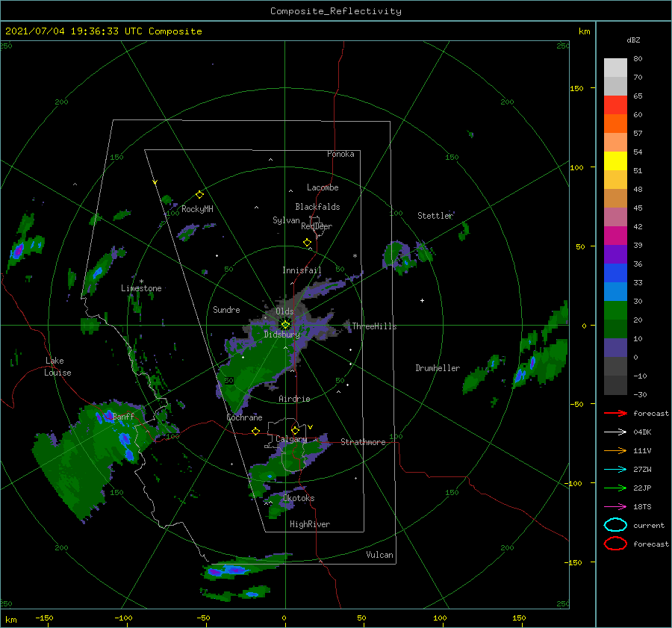Image resolution: width=672 pixels, height=628 pixels.
Task: Click the Ponoka label
Action: pyautogui.click(x=340, y=154)
